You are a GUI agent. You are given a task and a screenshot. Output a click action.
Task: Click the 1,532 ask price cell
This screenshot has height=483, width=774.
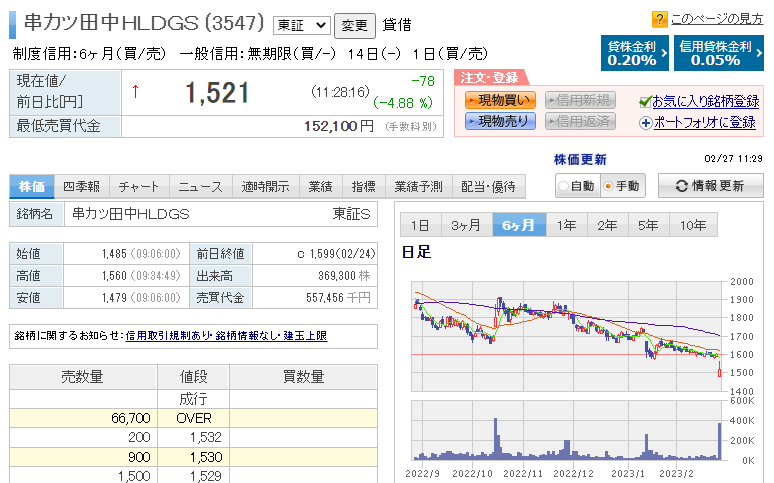pyautogui.click(x=193, y=437)
